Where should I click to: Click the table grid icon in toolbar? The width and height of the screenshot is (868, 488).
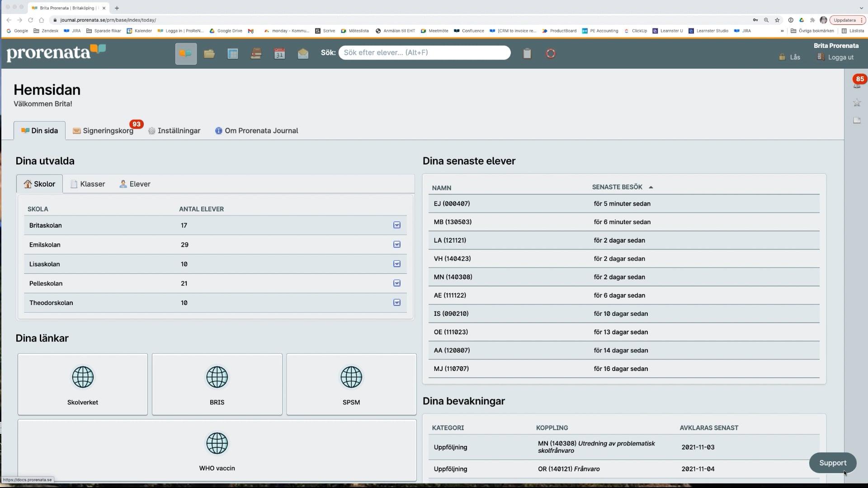point(232,54)
